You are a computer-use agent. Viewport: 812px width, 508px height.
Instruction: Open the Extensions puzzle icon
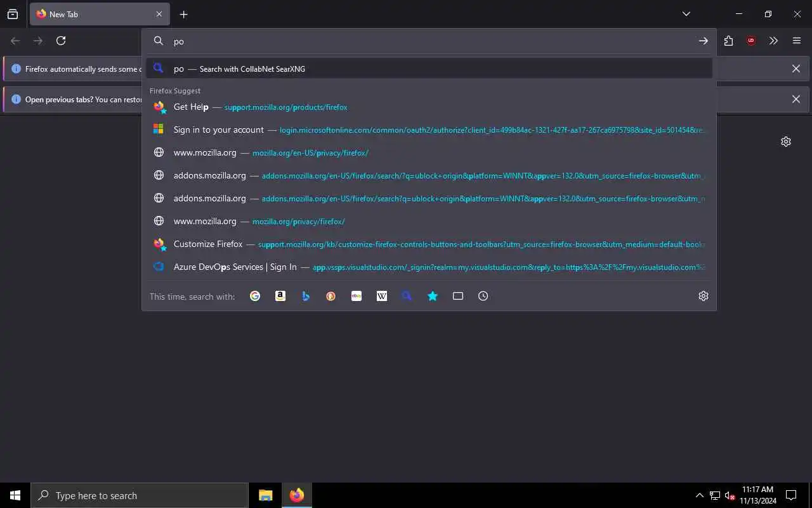coord(728,41)
